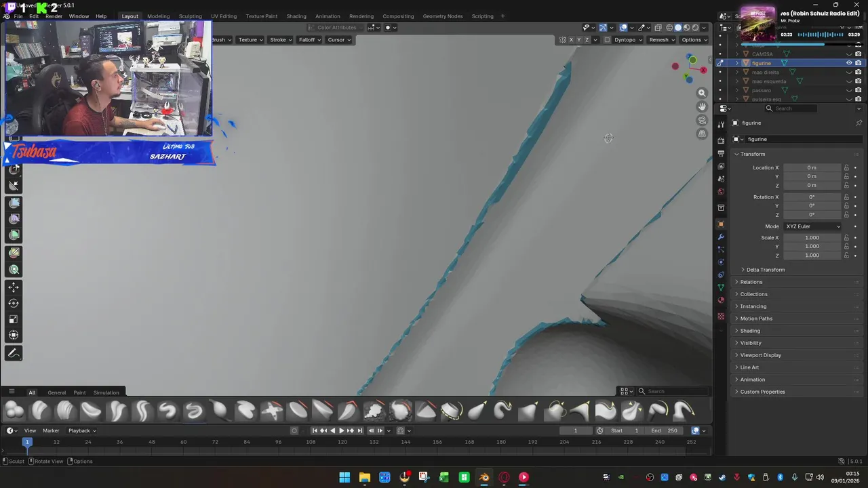Expand the Viewport Display panel
Viewport: 868px width, 488px height.
(x=760, y=355)
